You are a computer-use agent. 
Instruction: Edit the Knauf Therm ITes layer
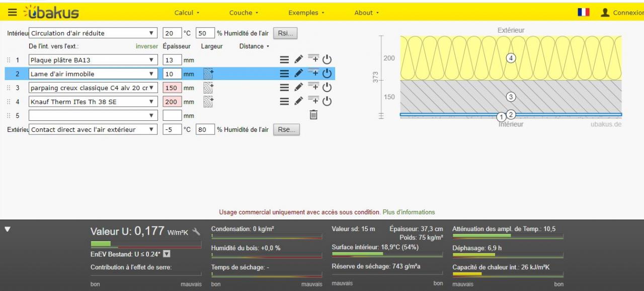click(298, 101)
